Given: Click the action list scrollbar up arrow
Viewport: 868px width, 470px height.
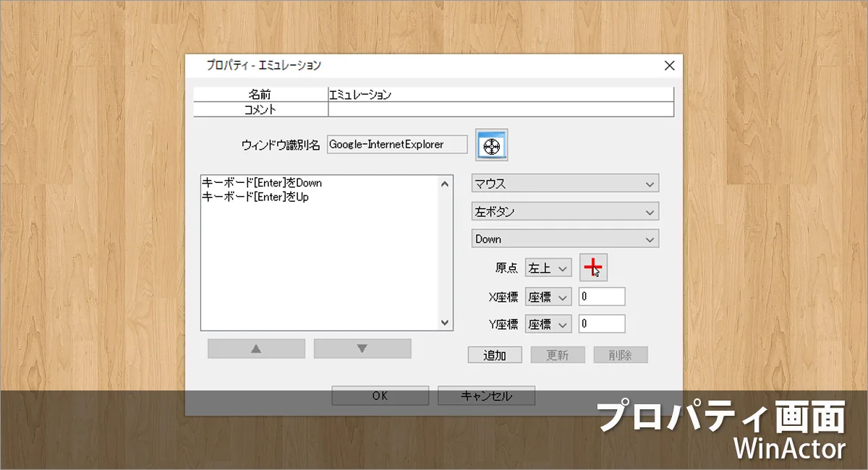Looking at the screenshot, I should coord(446,184).
